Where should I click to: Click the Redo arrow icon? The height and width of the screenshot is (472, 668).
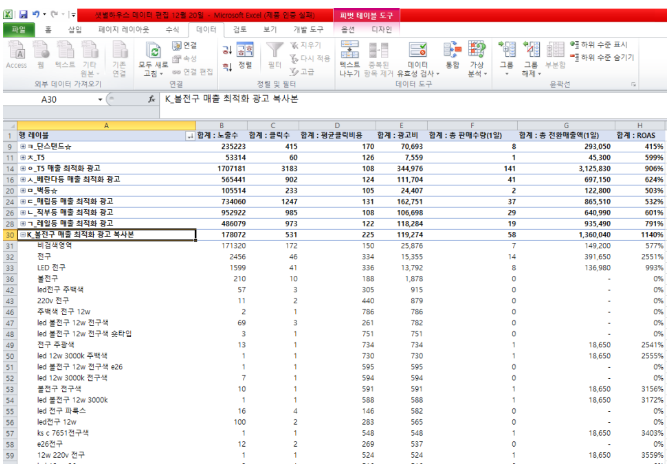54,14
